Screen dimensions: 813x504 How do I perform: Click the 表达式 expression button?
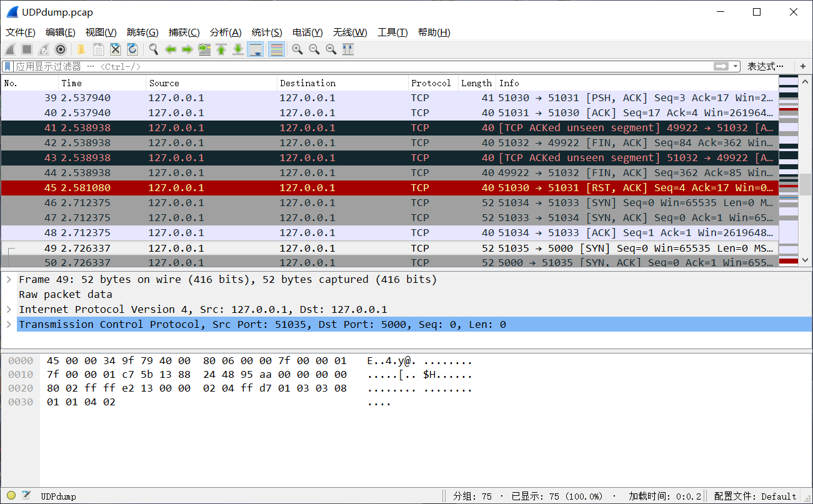point(765,66)
